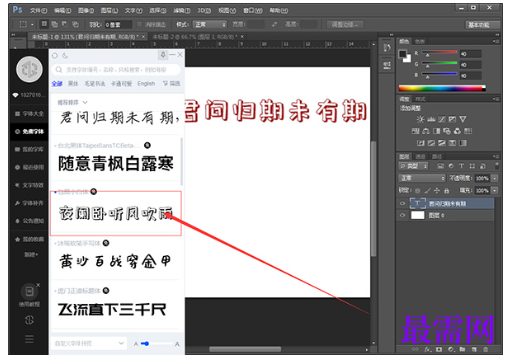Toggle lock all padlock icon
The width and height of the screenshot is (513, 361).
tap(447, 191)
